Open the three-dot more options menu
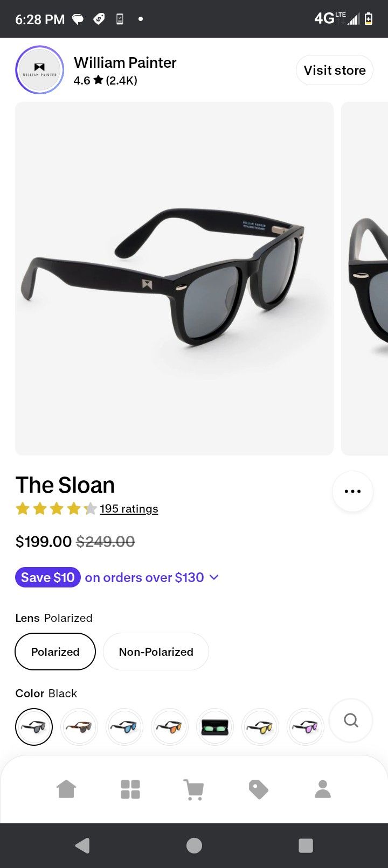 click(352, 491)
